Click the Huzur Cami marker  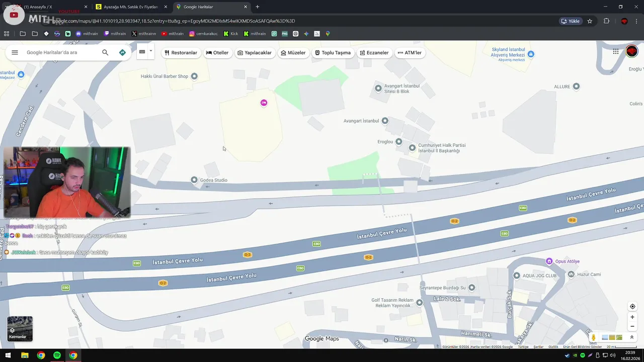(571, 275)
